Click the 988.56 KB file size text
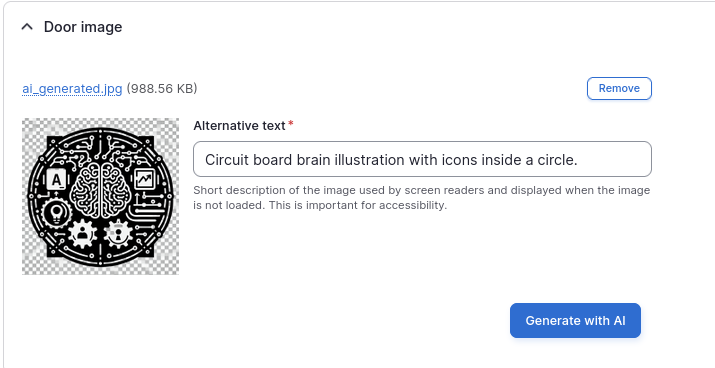This screenshot has width=715, height=368. click(162, 88)
